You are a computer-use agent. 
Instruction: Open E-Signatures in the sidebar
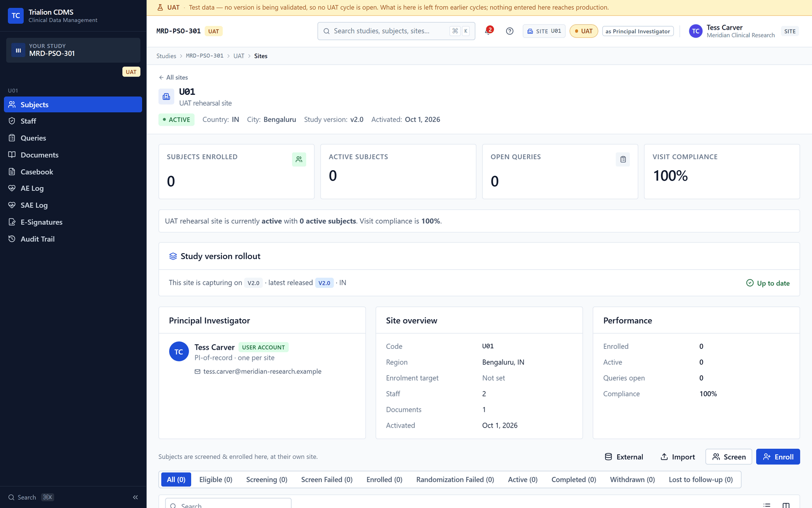pos(73,222)
